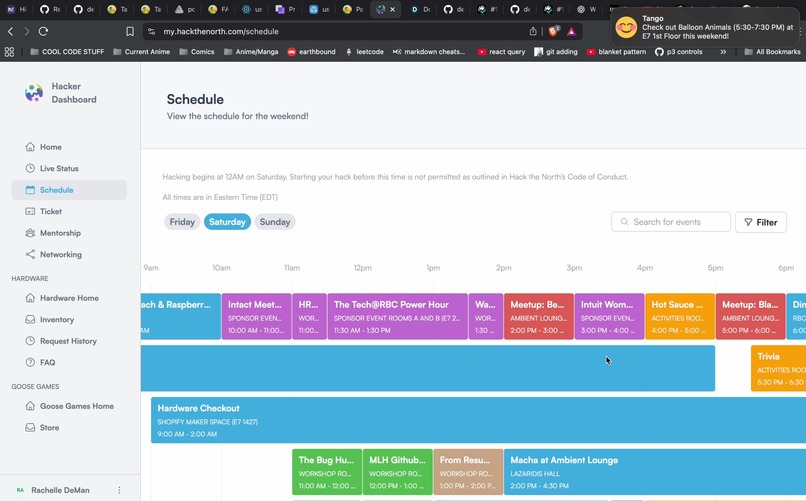
Task: Click the site settings icon before URL
Action: [x=151, y=31]
